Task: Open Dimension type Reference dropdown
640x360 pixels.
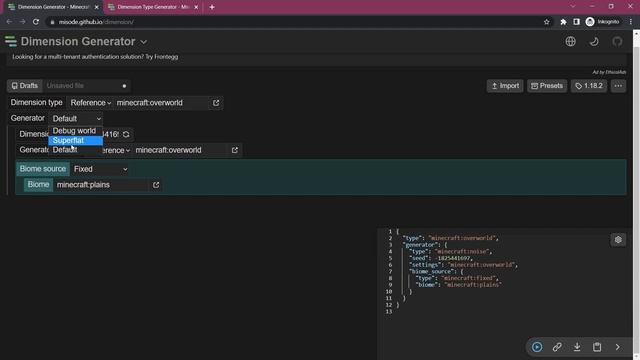Action: click(x=90, y=103)
